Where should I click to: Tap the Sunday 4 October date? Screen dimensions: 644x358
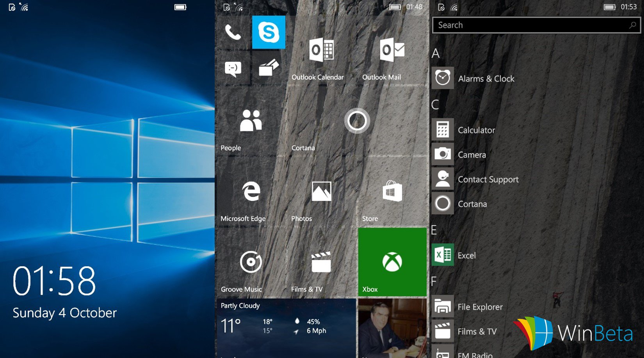tap(65, 313)
